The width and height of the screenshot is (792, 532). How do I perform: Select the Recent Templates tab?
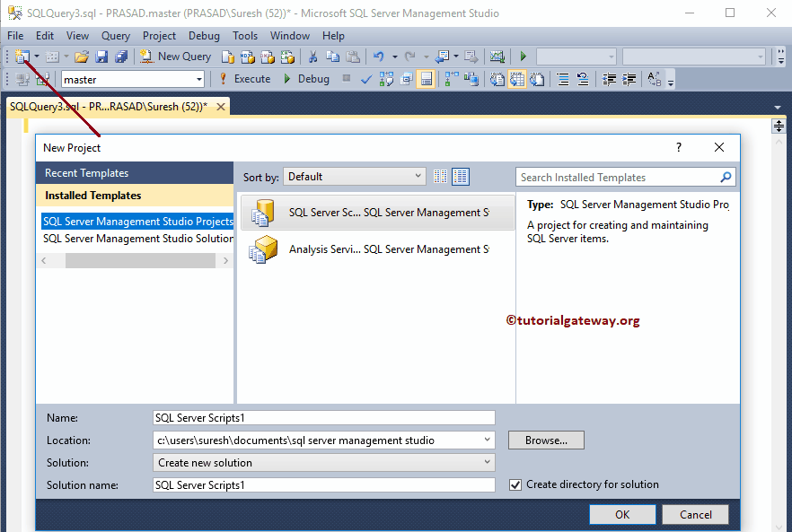pos(87,173)
